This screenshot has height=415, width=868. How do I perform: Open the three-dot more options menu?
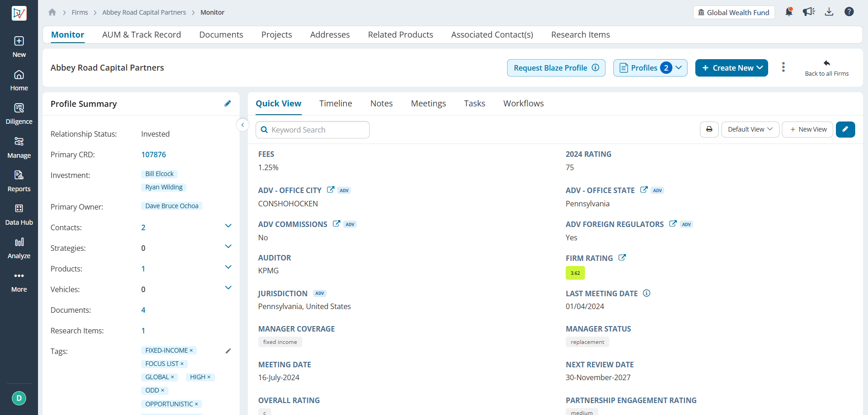[x=783, y=67]
